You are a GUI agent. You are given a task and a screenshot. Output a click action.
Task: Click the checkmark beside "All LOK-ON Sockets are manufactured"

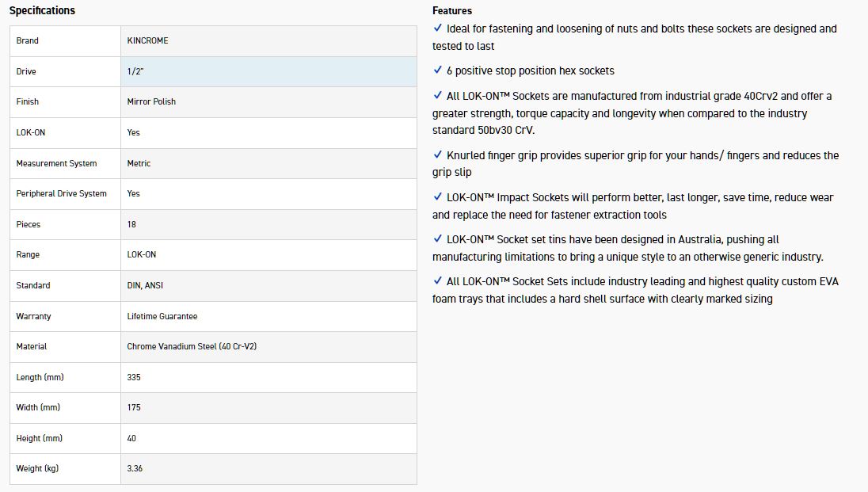tap(438, 95)
